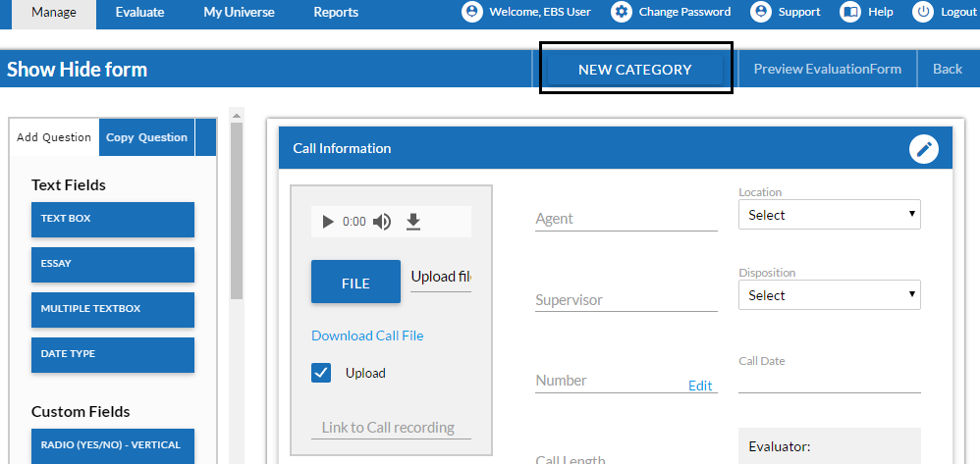This screenshot has height=464, width=980.
Task: Switch to the Copy Question tab
Action: (147, 137)
